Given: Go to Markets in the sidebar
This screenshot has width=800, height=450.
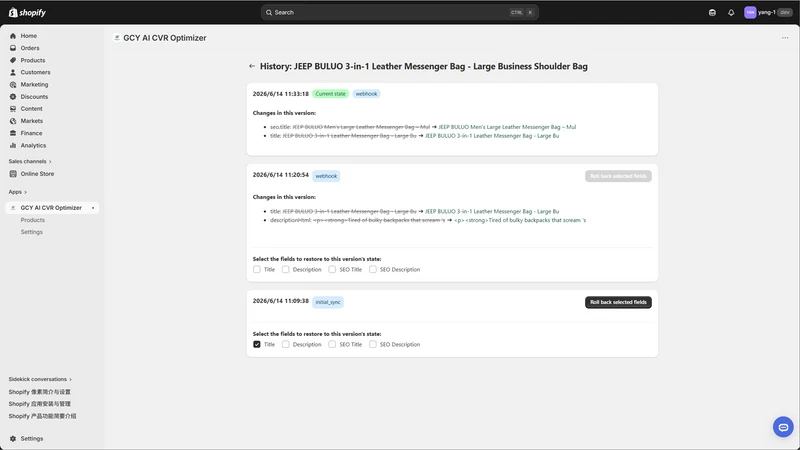Looking at the screenshot, I should click(x=32, y=121).
